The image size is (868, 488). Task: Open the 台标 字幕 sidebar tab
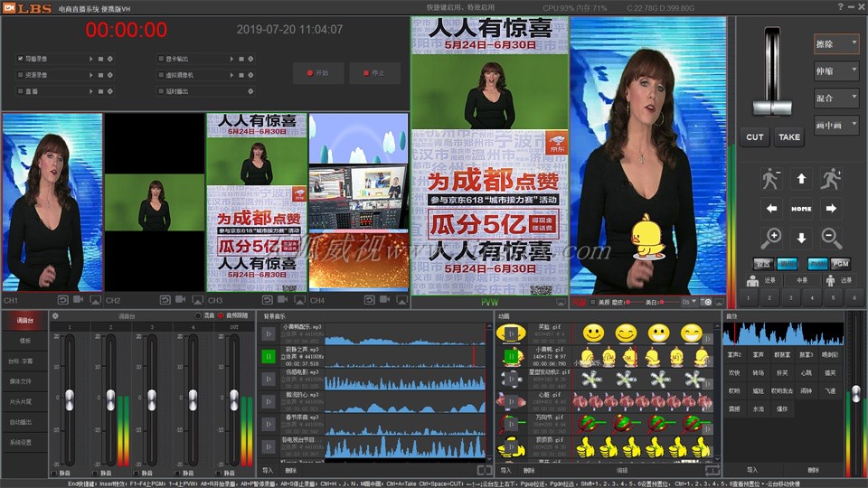tap(25, 361)
